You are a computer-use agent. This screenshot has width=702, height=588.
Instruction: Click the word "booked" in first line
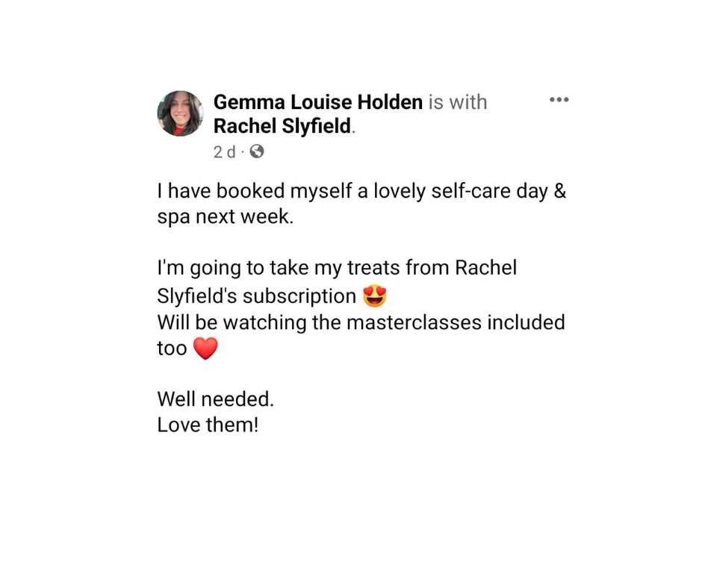coord(246,191)
